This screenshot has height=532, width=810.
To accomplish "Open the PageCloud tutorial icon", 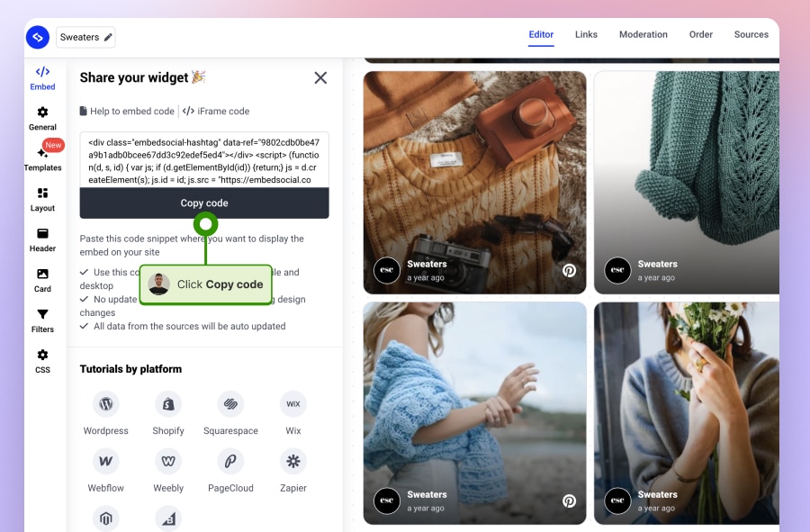I will pyautogui.click(x=230, y=461).
